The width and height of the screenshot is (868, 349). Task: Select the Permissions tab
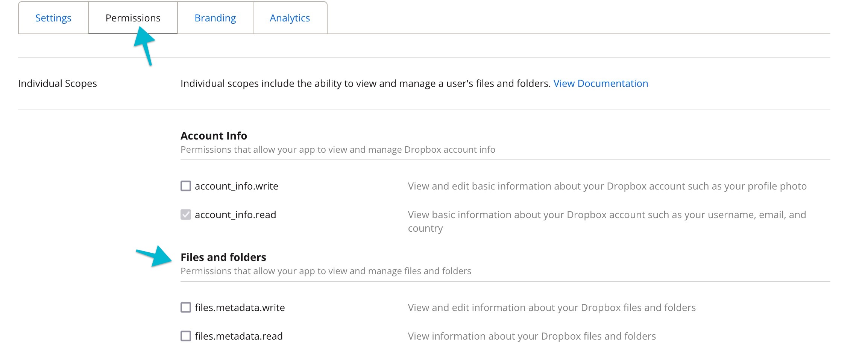(x=133, y=18)
